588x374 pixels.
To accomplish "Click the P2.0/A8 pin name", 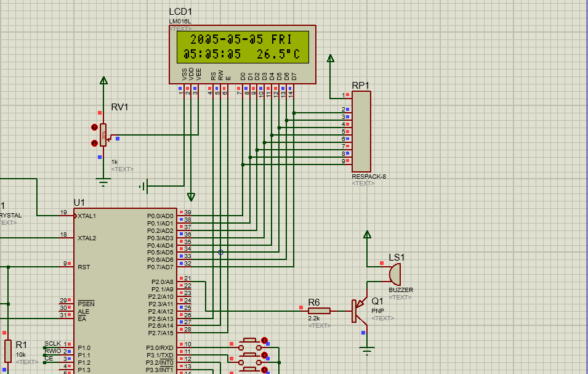I will 163,282.
